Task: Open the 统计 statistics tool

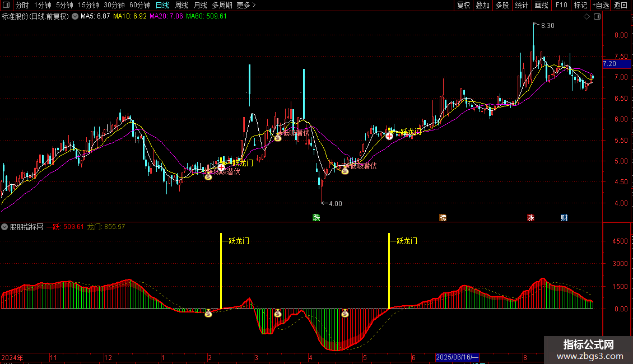Action: 522,5
